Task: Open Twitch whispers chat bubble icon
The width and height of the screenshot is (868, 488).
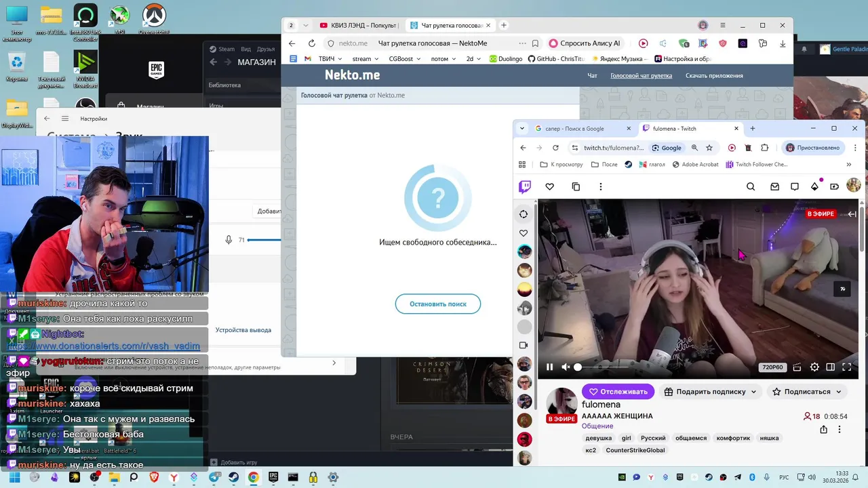Action: (795, 186)
